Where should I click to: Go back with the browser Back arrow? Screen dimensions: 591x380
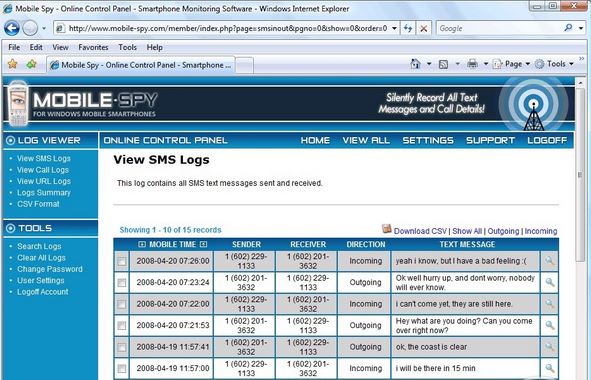[12, 28]
